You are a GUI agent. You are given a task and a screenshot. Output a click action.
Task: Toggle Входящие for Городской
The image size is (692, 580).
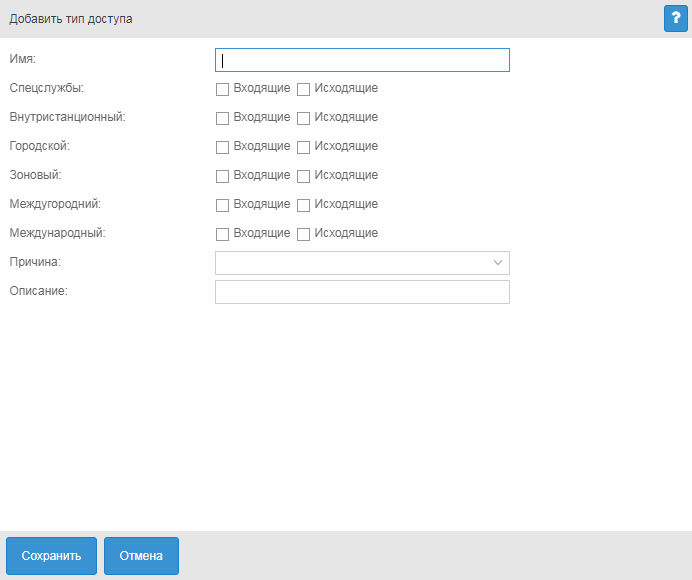pyautogui.click(x=222, y=147)
